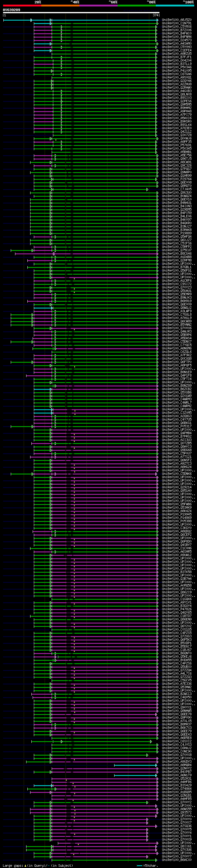Select hit label UniRef100_P50346
Screen dimensions: 197x868
pos(177,67)
